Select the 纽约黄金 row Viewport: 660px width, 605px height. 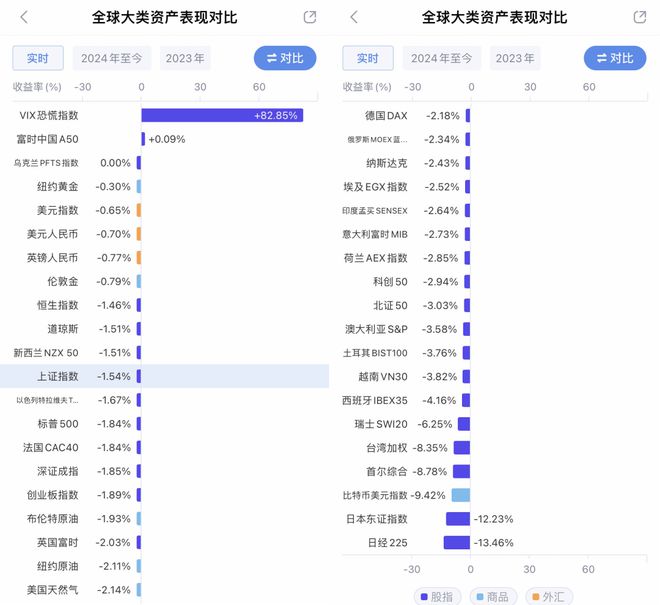[165, 187]
